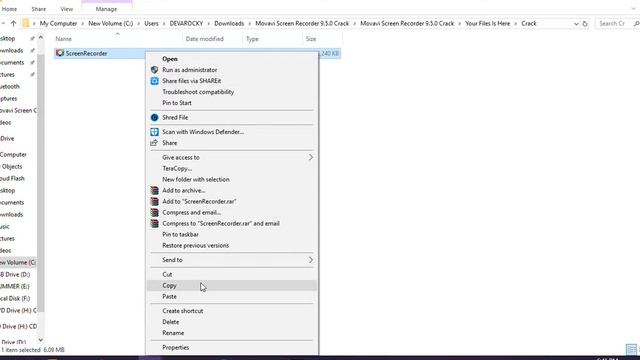
Task: Open the address bar history dropdown
Action: coord(576,24)
